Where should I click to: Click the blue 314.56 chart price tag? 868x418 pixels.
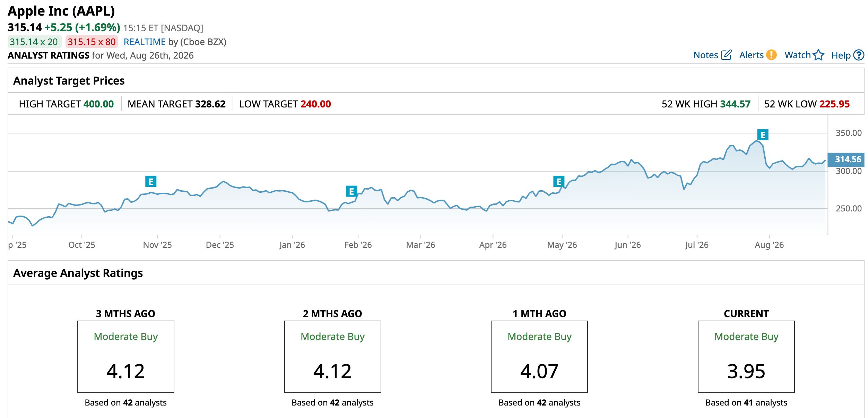pyautogui.click(x=846, y=159)
